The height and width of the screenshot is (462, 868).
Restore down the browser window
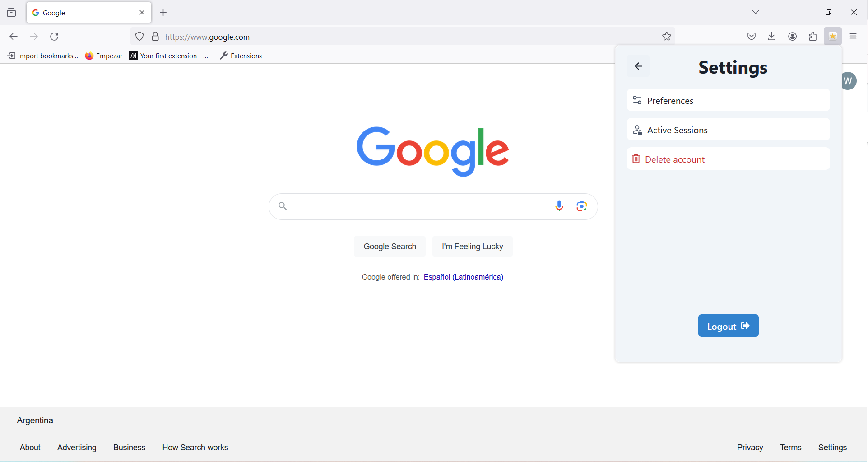coord(828,12)
